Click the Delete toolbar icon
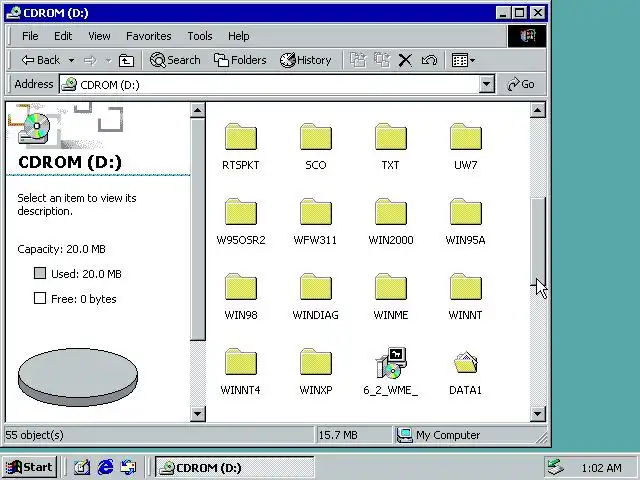This screenshot has height=480, width=640. tap(405, 60)
